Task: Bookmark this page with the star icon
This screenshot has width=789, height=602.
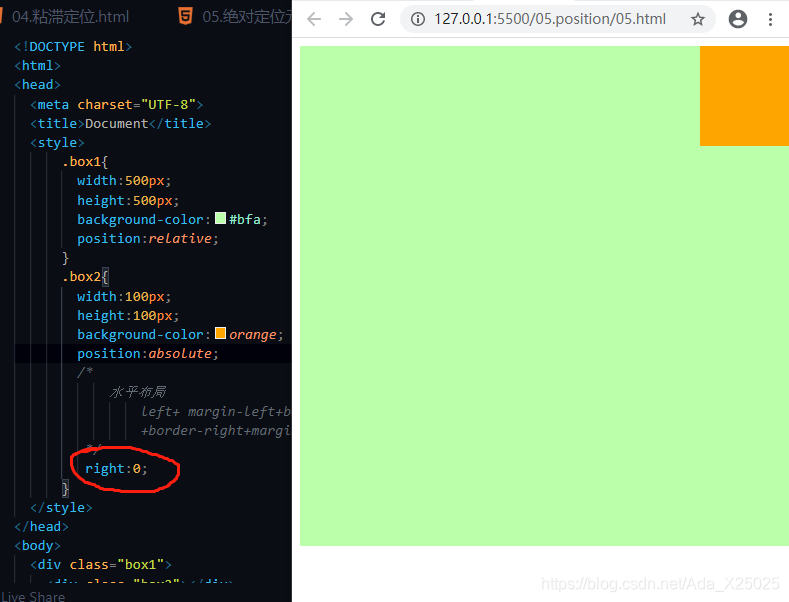Action: [697, 19]
